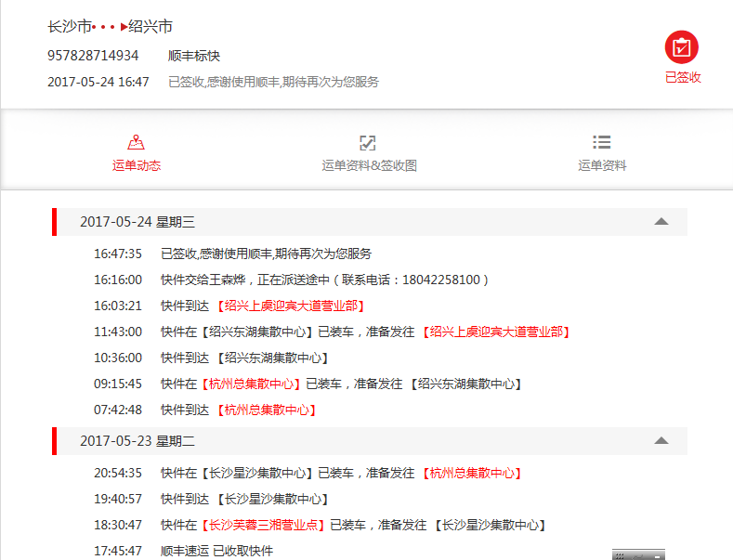Click the 运单动态 map pin icon
The image size is (733, 560).
coord(136,142)
